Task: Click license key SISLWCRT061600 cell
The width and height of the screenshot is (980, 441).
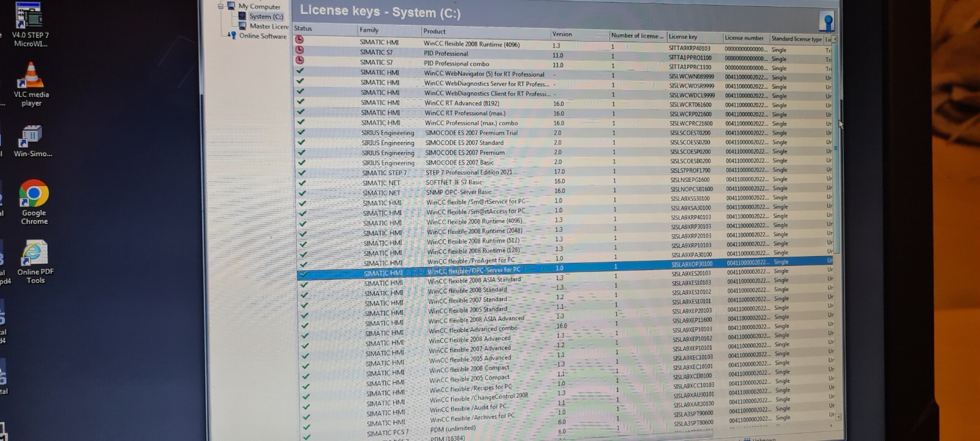Action: click(x=690, y=105)
